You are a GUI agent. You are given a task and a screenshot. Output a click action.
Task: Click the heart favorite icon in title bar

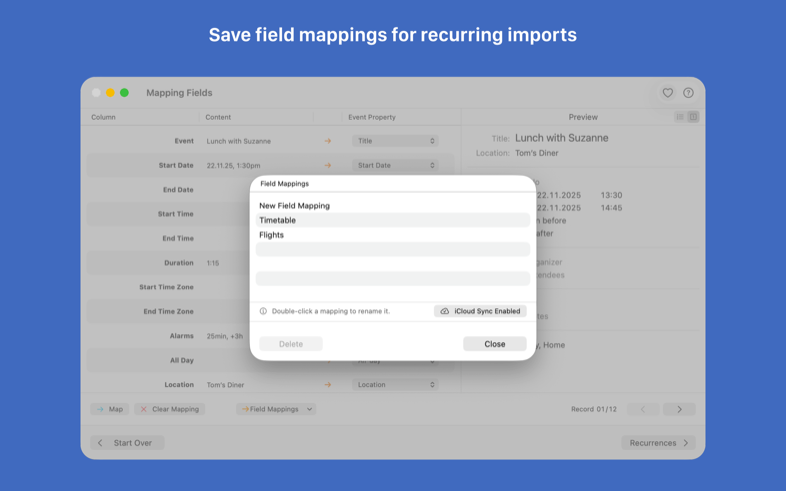click(668, 93)
